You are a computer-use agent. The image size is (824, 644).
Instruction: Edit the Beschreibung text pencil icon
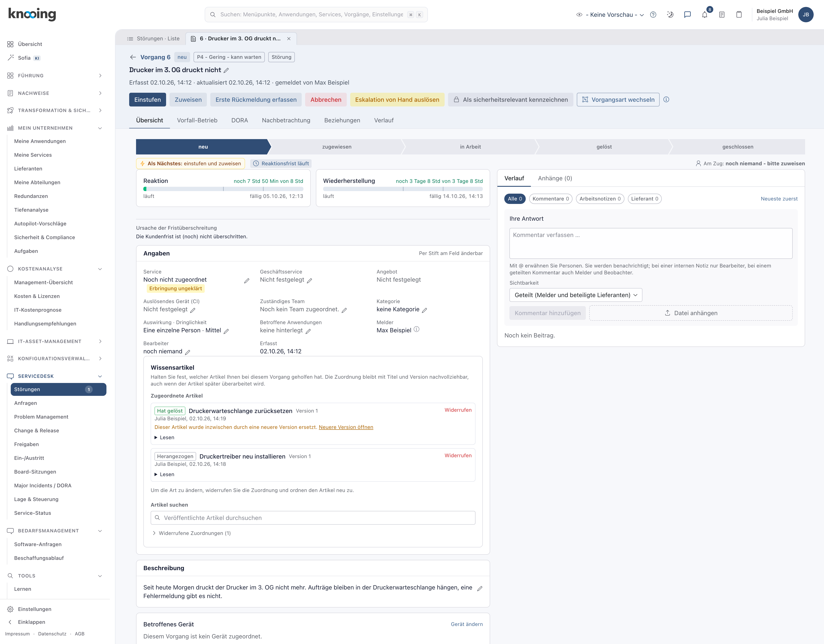pos(480,589)
